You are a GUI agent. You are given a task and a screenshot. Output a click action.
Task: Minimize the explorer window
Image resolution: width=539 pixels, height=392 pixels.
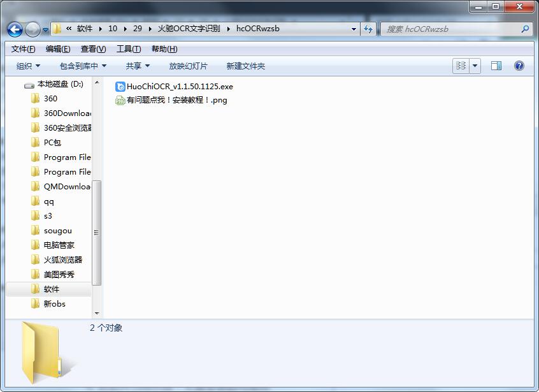tap(478, 6)
